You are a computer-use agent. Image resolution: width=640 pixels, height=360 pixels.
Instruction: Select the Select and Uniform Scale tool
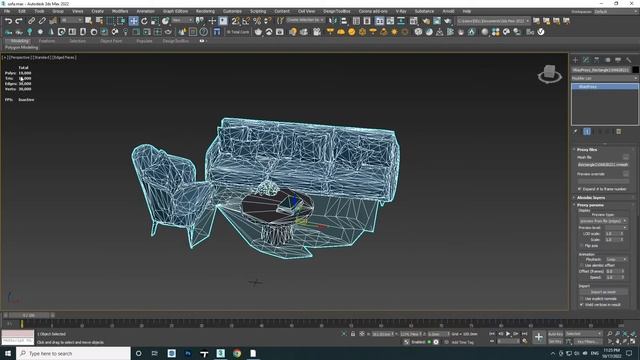155,21
